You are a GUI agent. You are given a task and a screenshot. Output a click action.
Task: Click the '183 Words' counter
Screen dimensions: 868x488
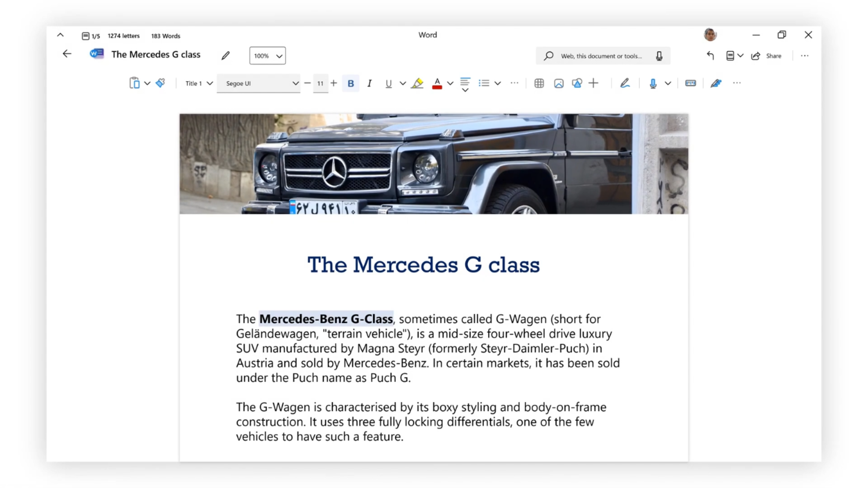[x=165, y=36]
